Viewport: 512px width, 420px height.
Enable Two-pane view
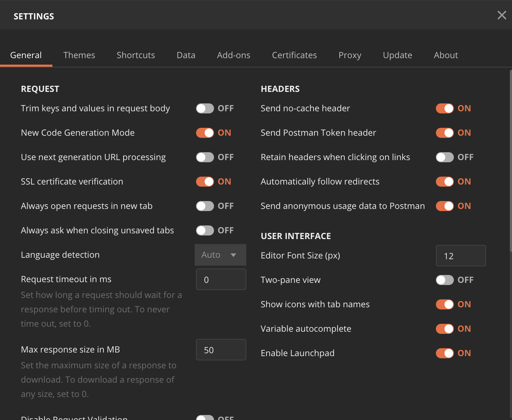coord(444,280)
